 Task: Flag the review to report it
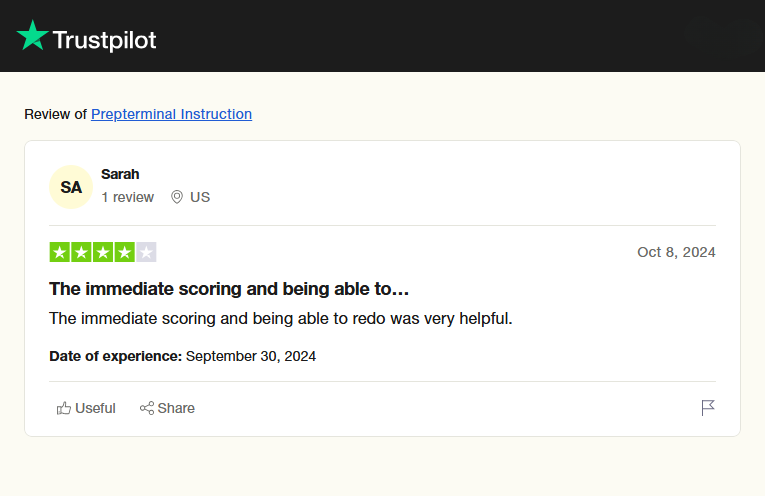pos(708,408)
